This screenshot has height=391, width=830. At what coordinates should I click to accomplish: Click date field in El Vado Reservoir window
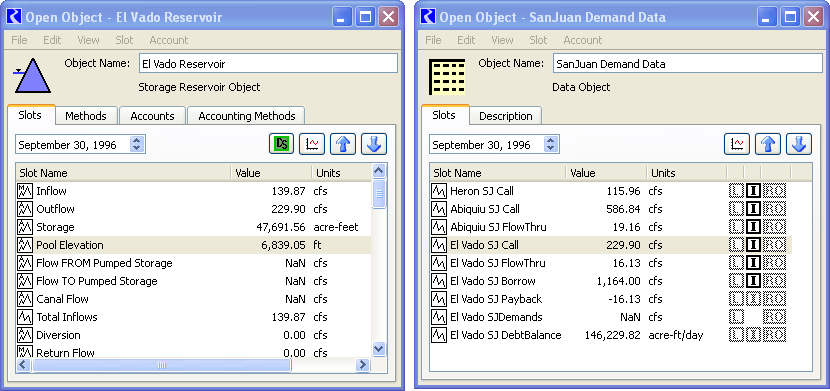click(74, 144)
